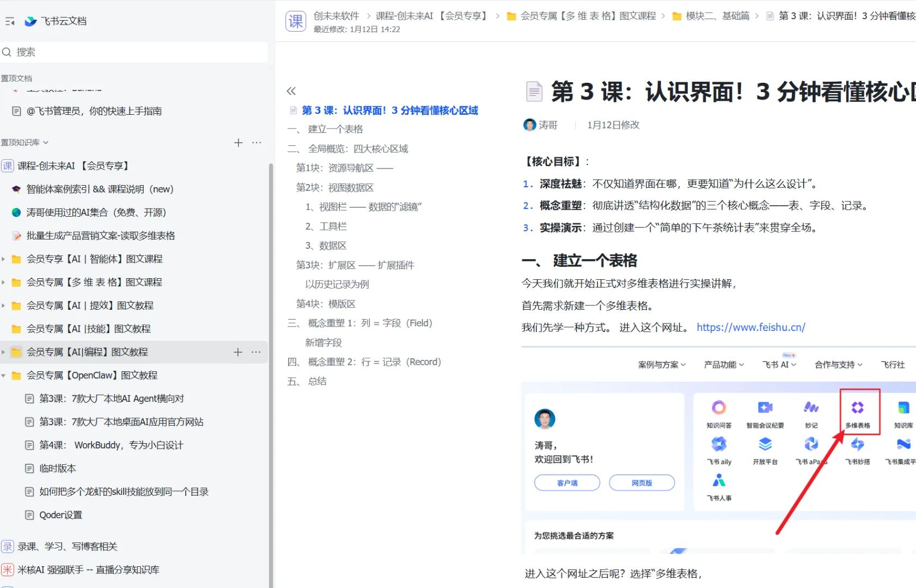Screen dimensions: 916x588
Task: Jump to outline item 第4块：模版区
Action: tap(326, 304)
